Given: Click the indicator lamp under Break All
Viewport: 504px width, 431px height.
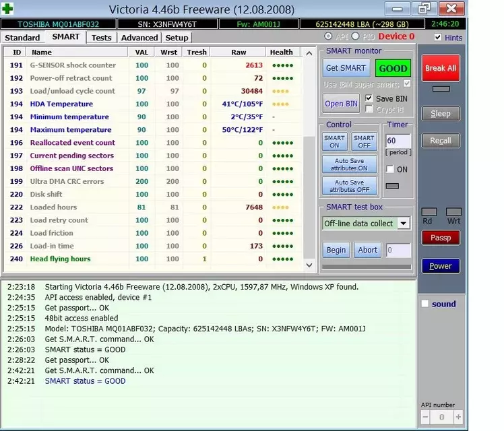Looking at the screenshot, I should point(441,89).
